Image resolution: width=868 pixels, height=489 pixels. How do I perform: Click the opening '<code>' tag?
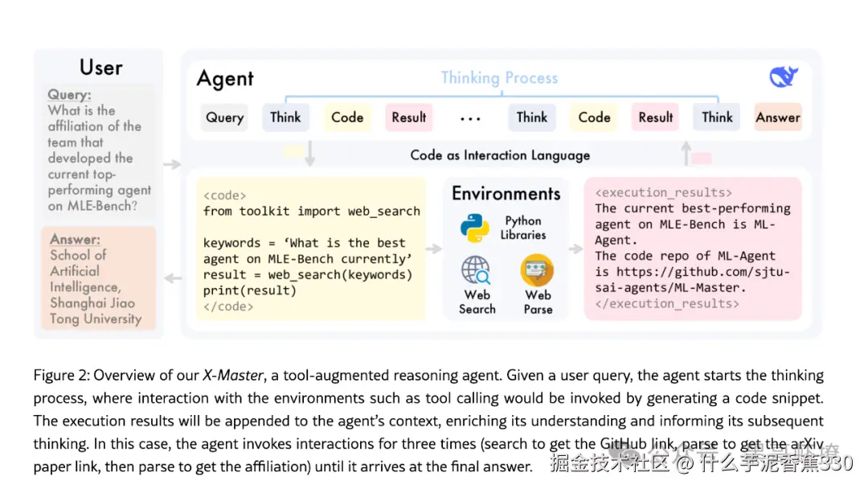pyautogui.click(x=224, y=195)
